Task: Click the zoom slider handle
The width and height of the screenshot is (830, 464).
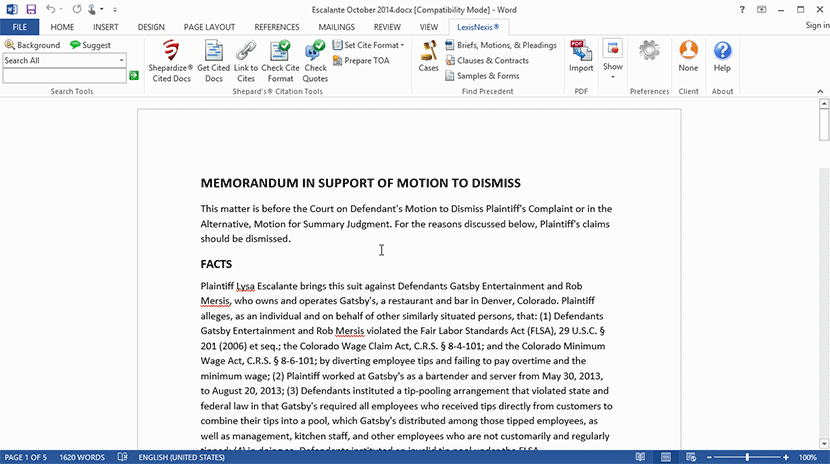Action: click(x=747, y=457)
